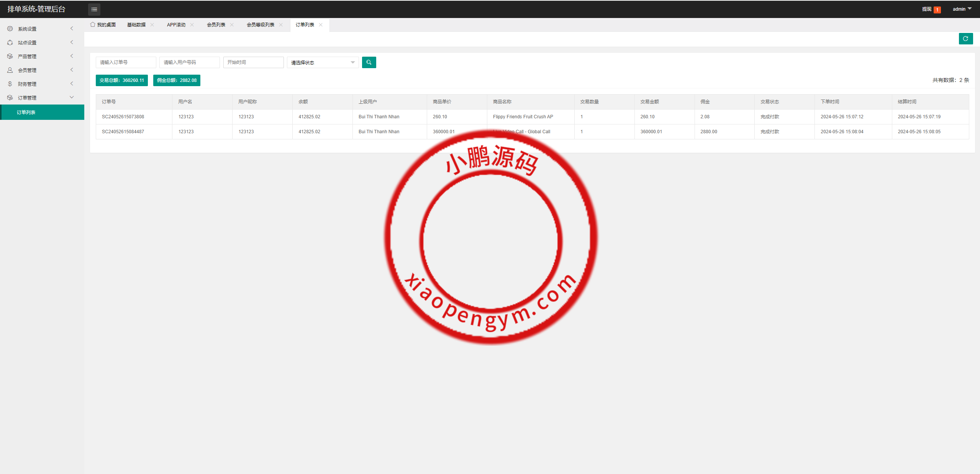Viewport: 980px width, 474px height.
Task: Select order row SC24052615073808
Action: click(123, 116)
